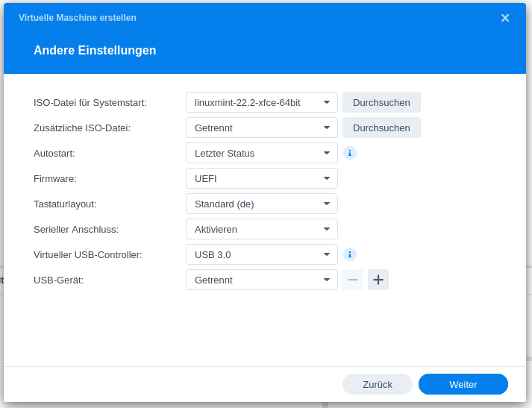Viewport: 532px width, 408px height.
Task: Click the Virtueller USB-Controller label
Action: point(88,254)
